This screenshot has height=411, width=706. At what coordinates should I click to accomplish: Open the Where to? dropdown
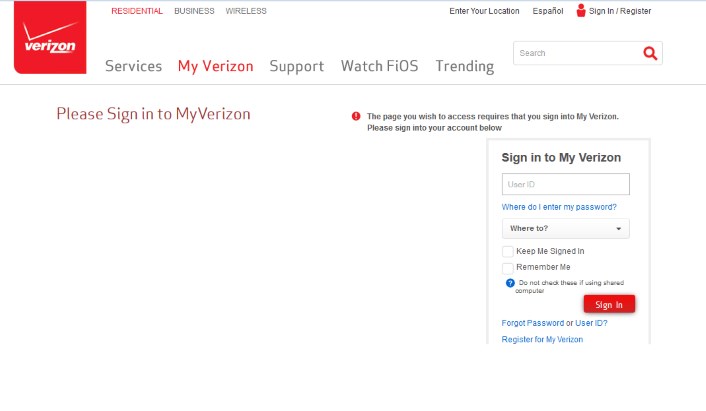pos(566,229)
